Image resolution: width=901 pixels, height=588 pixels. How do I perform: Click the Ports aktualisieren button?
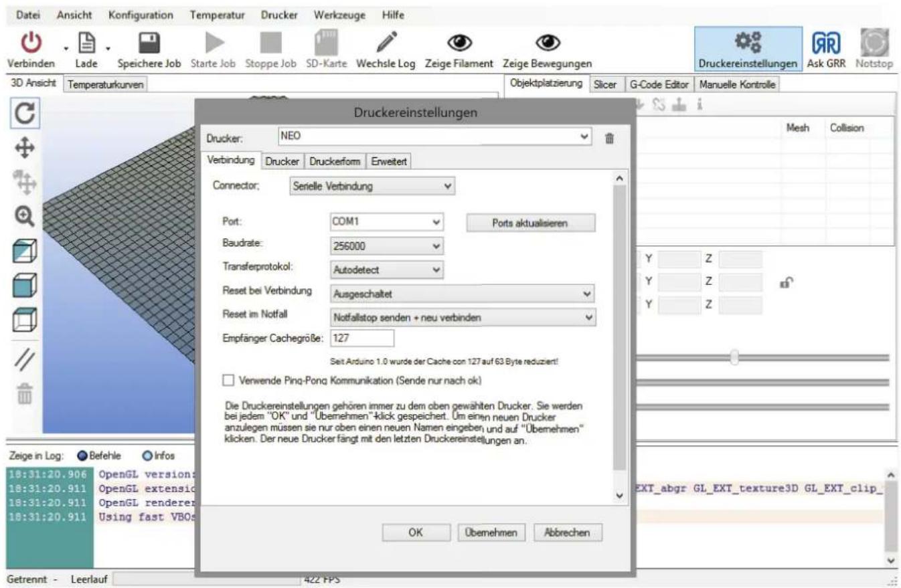click(x=531, y=223)
